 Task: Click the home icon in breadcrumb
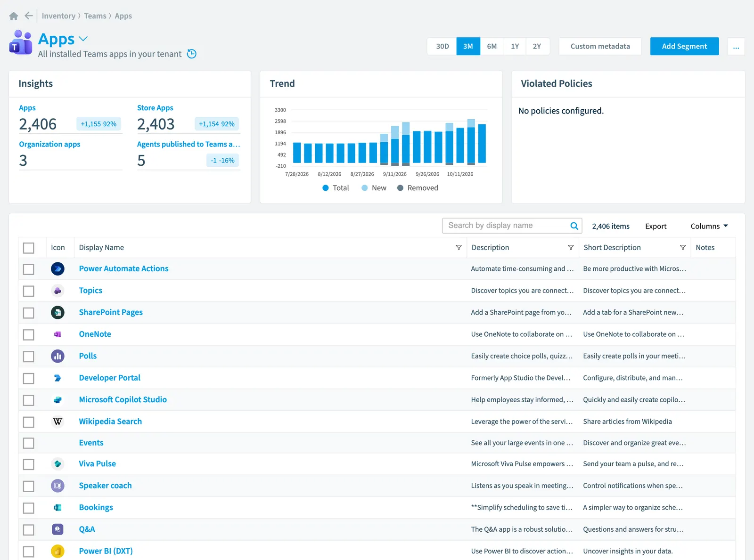coord(14,16)
